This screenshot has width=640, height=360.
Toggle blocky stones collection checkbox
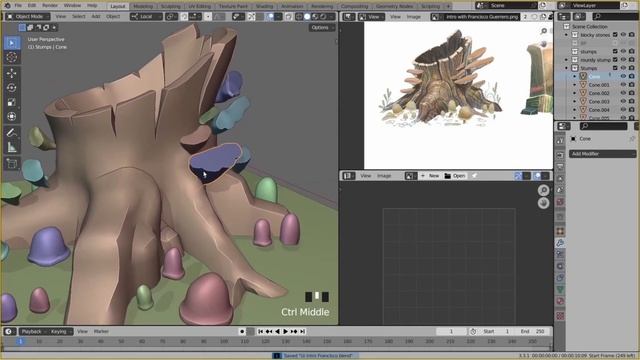coord(615,35)
